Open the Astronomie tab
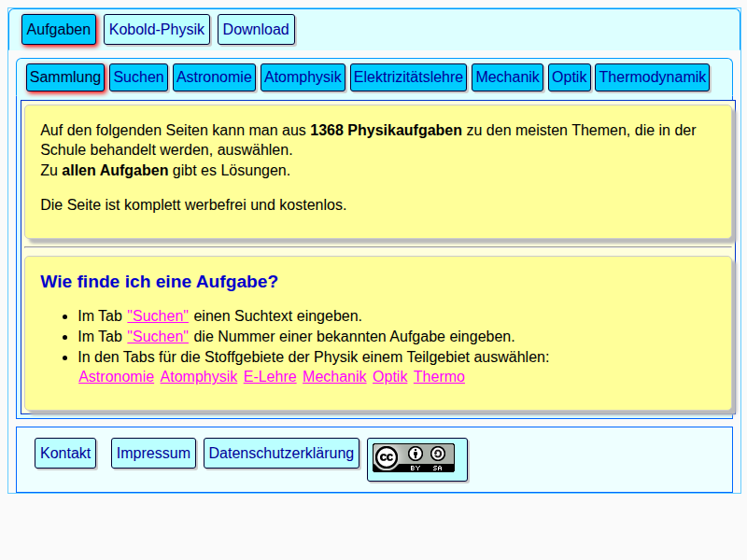The image size is (747, 560). (x=214, y=77)
